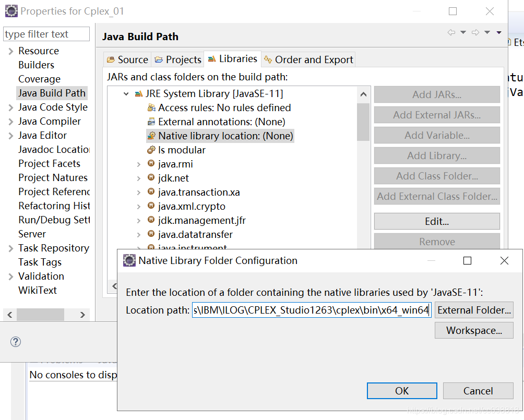This screenshot has width=524, height=420.
Task: Open the view menu dropdown triangle
Action: click(x=499, y=32)
